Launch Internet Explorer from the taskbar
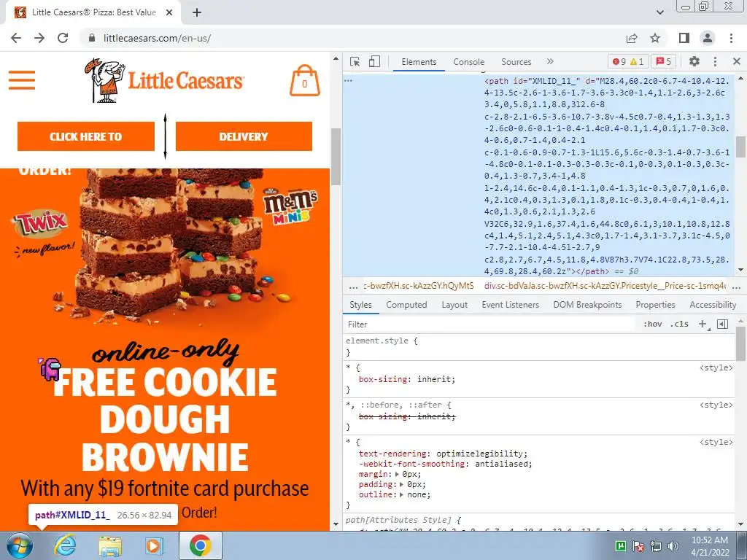Viewport: 747px width, 560px height. [x=65, y=545]
